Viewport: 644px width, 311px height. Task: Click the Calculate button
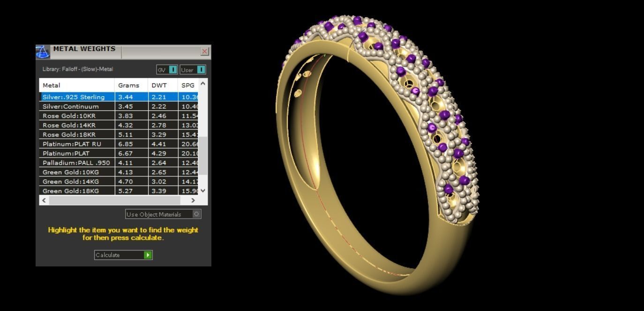pyautogui.click(x=123, y=255)
